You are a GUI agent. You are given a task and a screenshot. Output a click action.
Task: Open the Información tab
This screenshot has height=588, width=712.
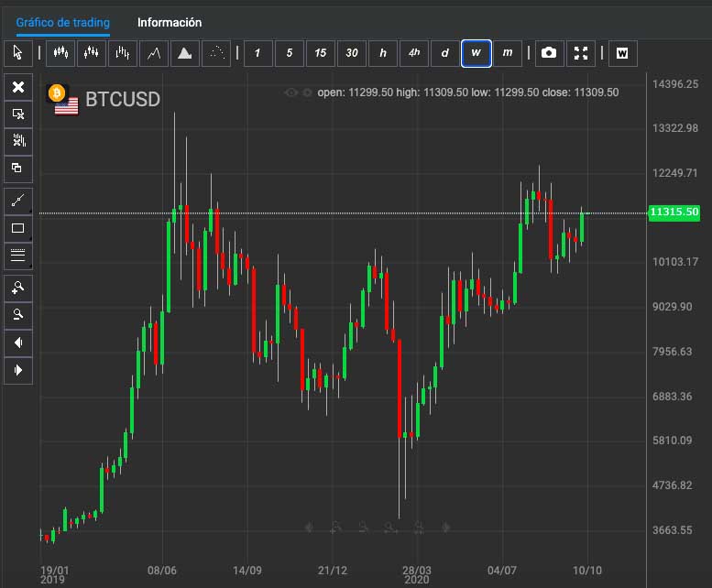pos(170,23)
